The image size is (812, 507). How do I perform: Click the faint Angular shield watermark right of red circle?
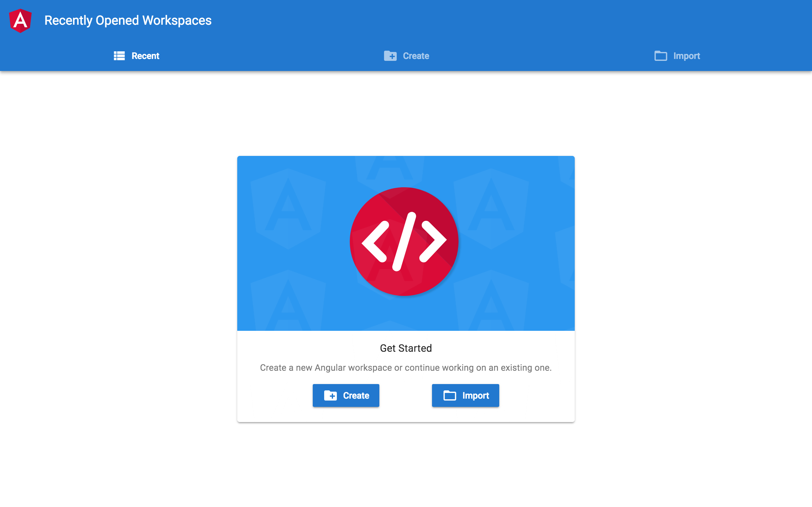pyautogui.click(x=491, y=209)
